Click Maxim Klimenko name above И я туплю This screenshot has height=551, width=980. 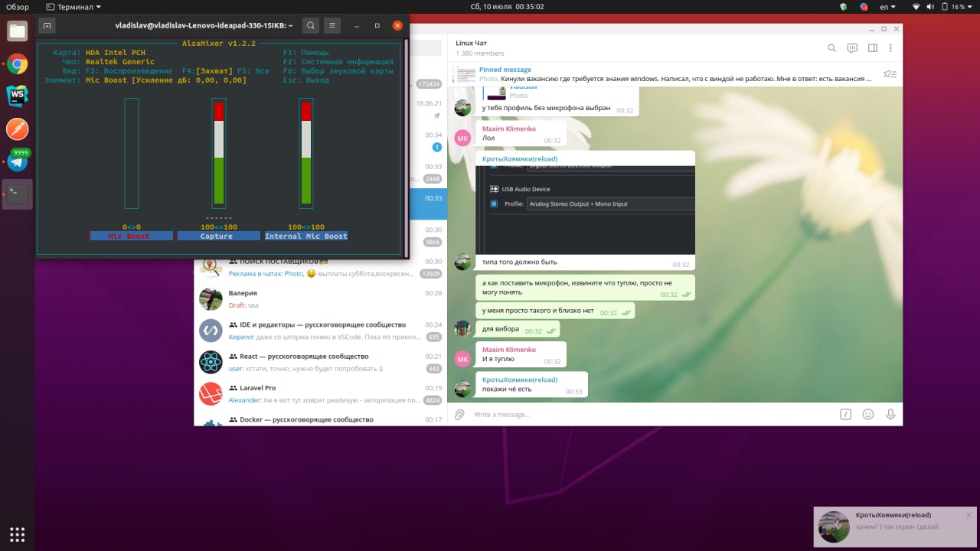(x=508, y=350)
